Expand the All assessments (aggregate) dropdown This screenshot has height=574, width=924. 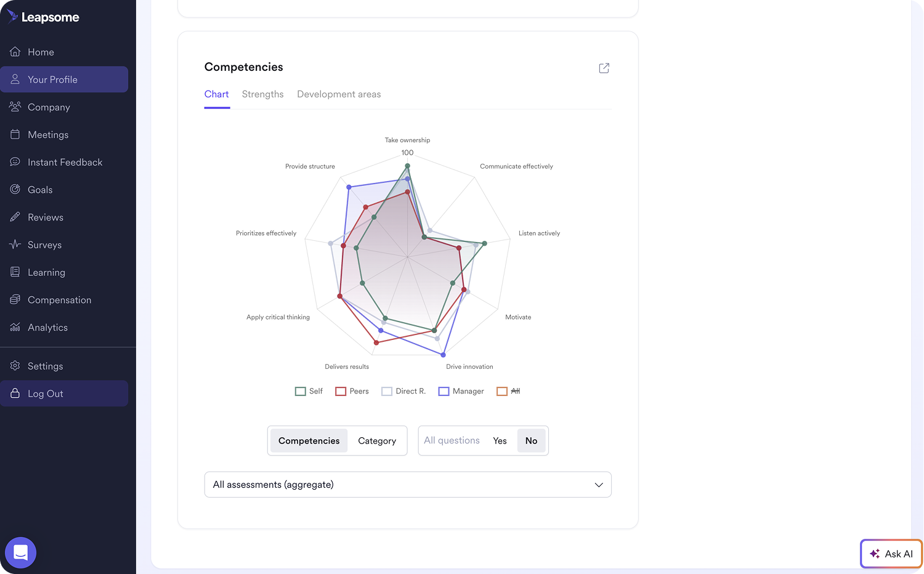coord(408,485)
